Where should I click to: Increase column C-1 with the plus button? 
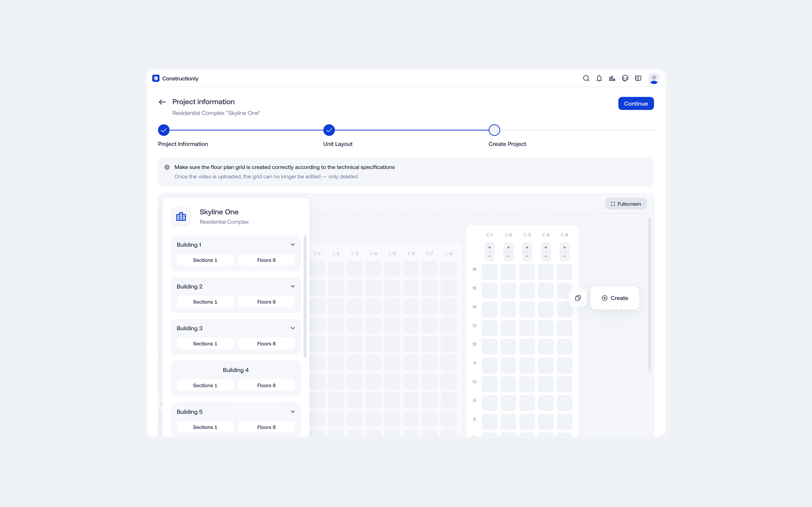[x=489, y=247]
